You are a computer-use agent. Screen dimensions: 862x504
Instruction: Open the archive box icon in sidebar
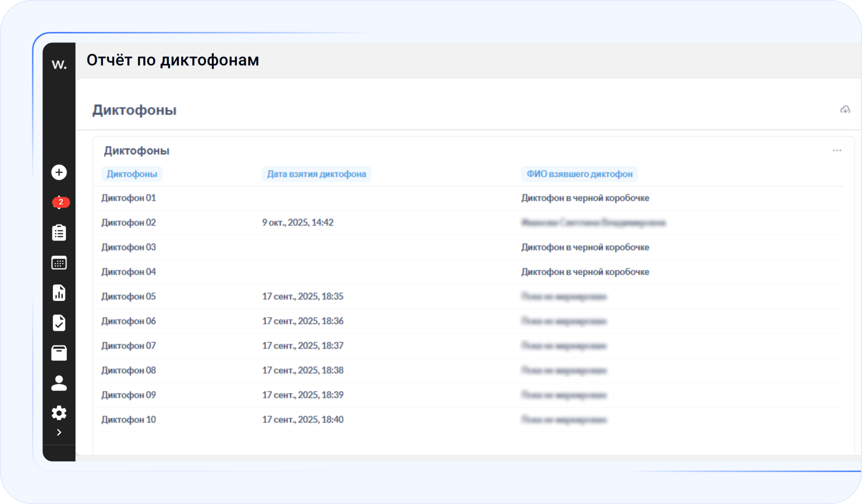[59, 353]
